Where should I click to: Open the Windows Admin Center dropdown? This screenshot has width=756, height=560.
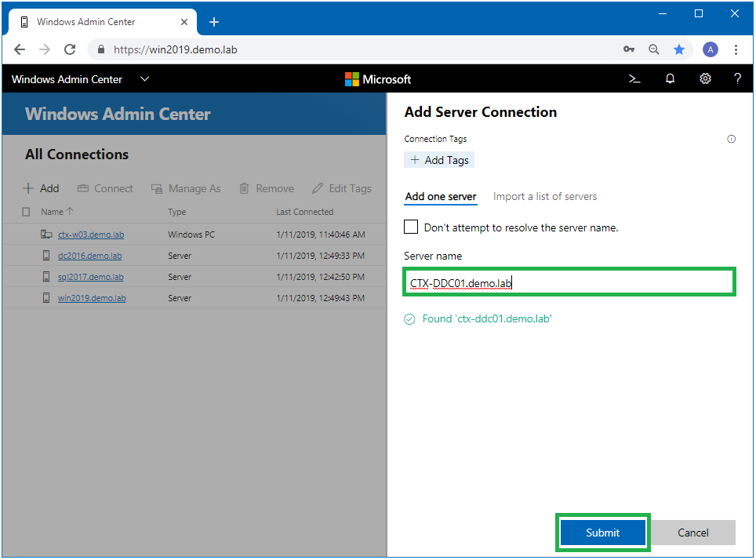[144, 78]
